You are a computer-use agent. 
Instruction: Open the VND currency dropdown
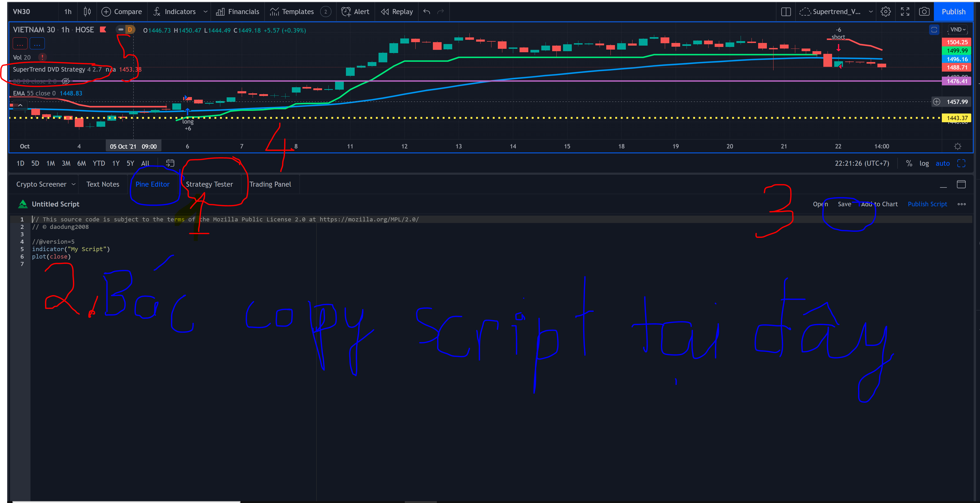coord(957,30)
